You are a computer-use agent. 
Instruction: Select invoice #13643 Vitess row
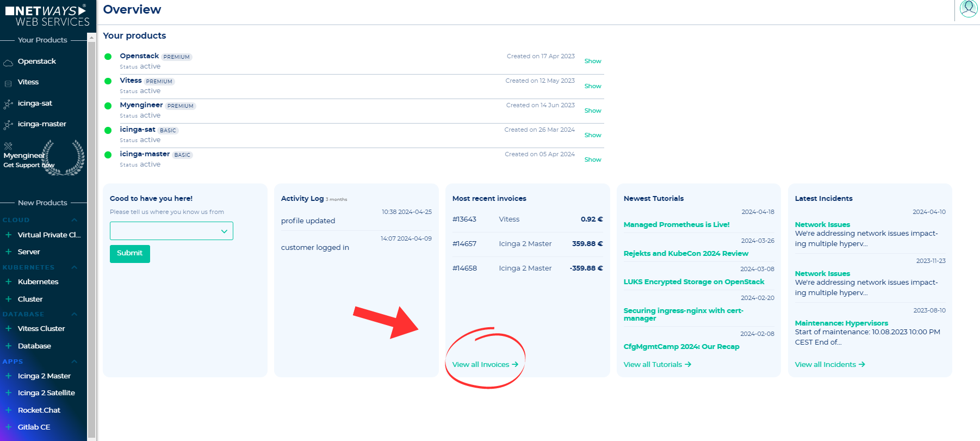coord(528,219)
